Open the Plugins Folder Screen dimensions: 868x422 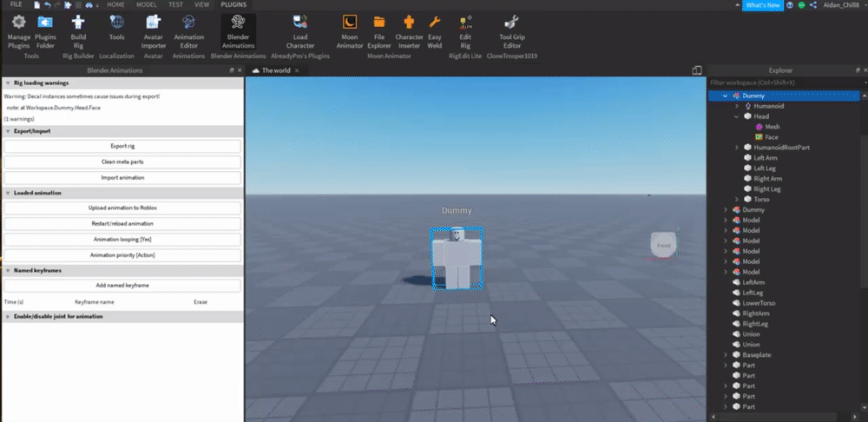[x=45, y=32]
